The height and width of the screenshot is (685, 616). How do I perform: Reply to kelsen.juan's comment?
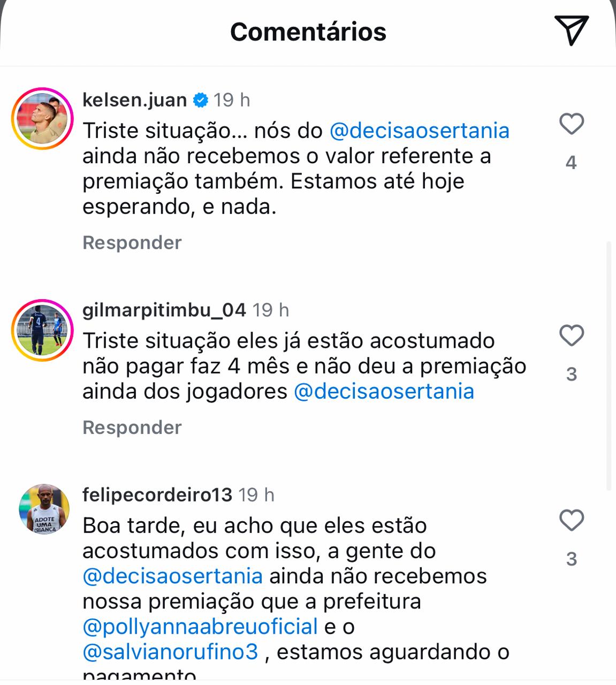click(x=132, y=242)
